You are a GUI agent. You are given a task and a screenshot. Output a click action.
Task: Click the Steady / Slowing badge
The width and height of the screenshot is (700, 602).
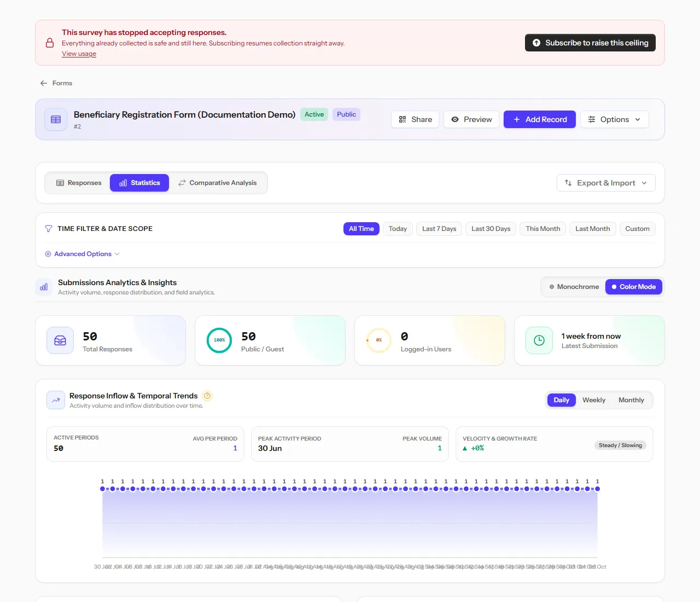click(620, 445)
